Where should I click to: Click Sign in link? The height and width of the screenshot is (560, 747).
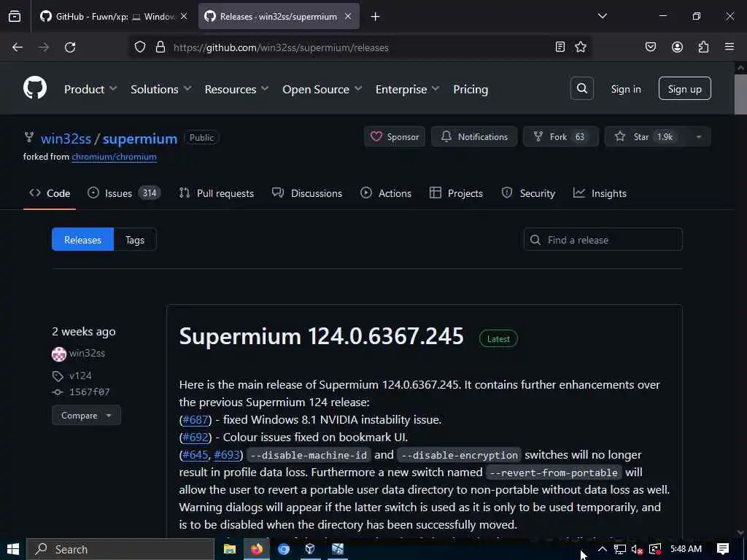626,89
